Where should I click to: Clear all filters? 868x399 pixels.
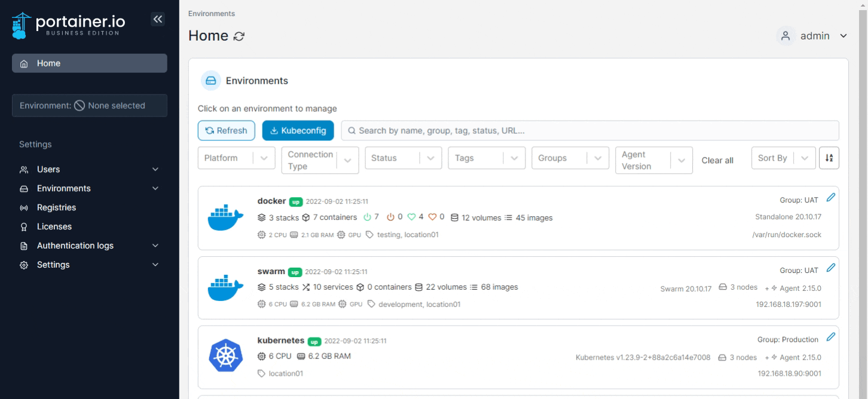click(x=717, y=161)
